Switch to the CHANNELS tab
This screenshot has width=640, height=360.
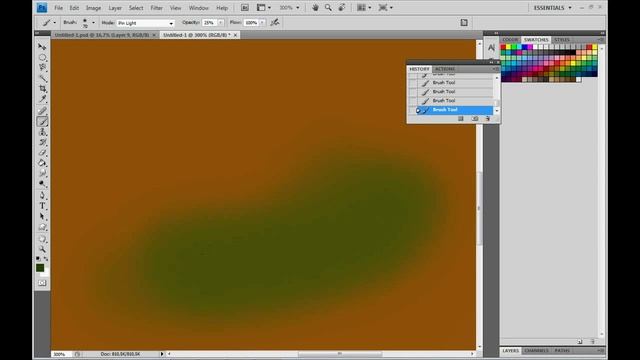tap(536, 351)
